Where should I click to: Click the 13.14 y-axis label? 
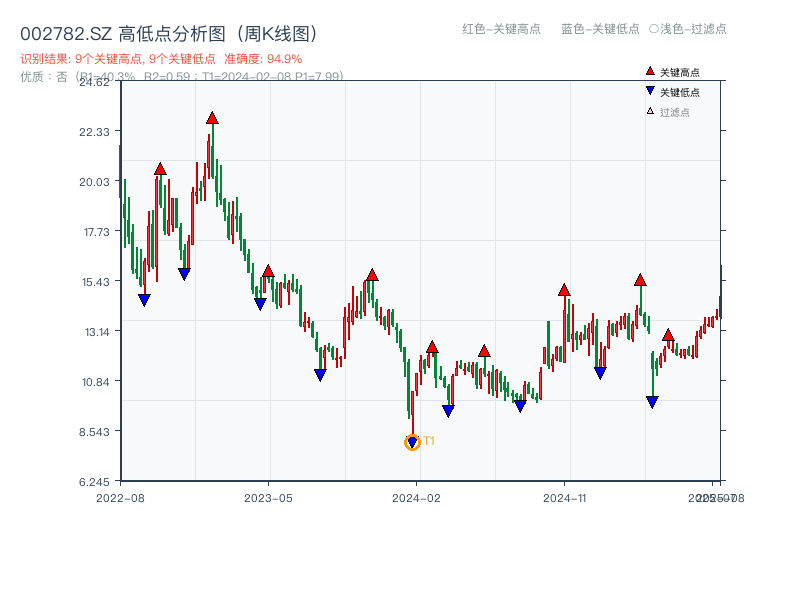tap(96, 332)
